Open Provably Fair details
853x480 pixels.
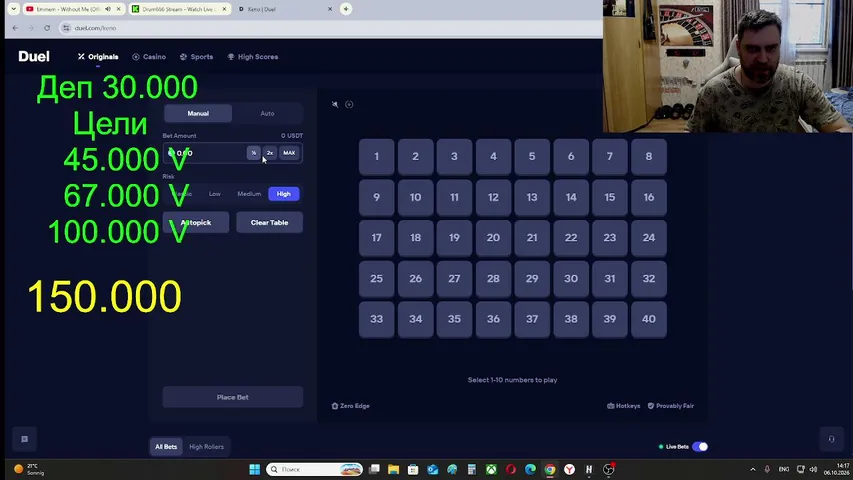[671, 406]
